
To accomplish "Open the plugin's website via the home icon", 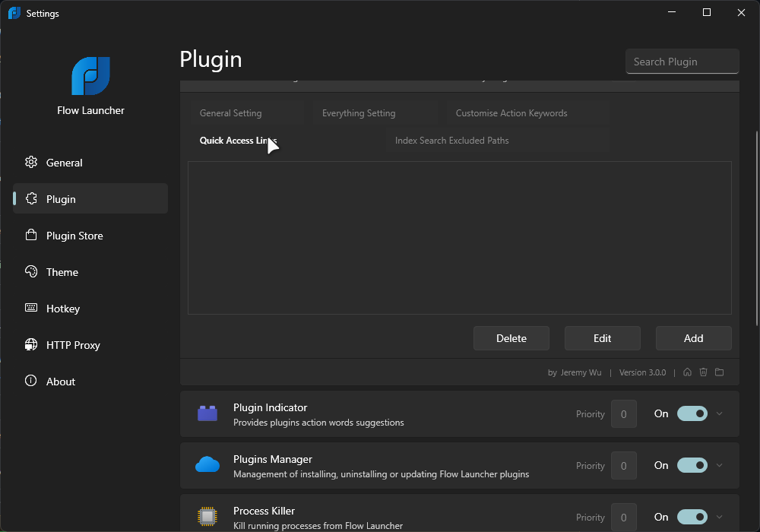I will 687,372.
